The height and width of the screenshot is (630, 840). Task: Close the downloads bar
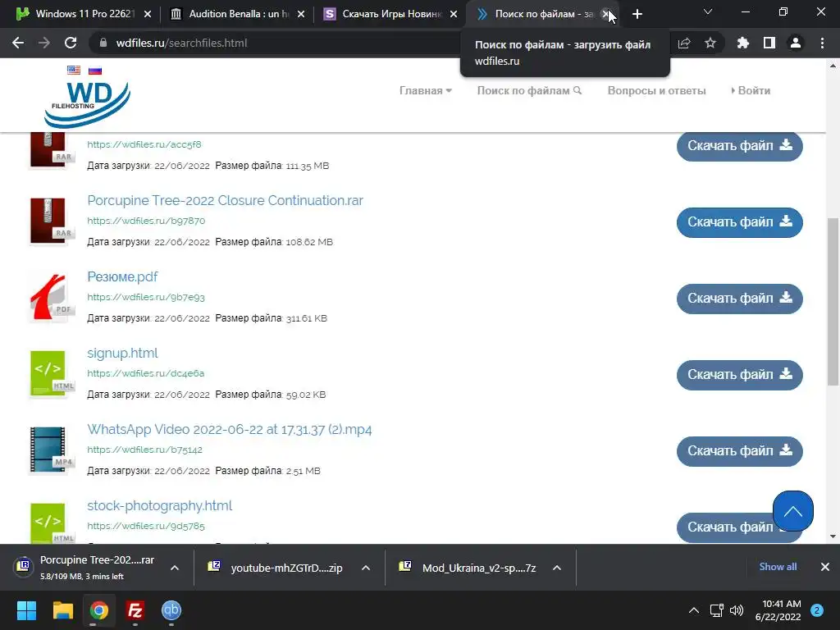[x=825, y=567]
